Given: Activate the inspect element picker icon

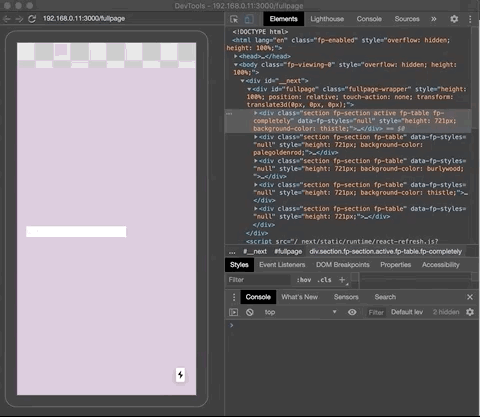Looking at the screenshot, I should click(x=234, y=19).
